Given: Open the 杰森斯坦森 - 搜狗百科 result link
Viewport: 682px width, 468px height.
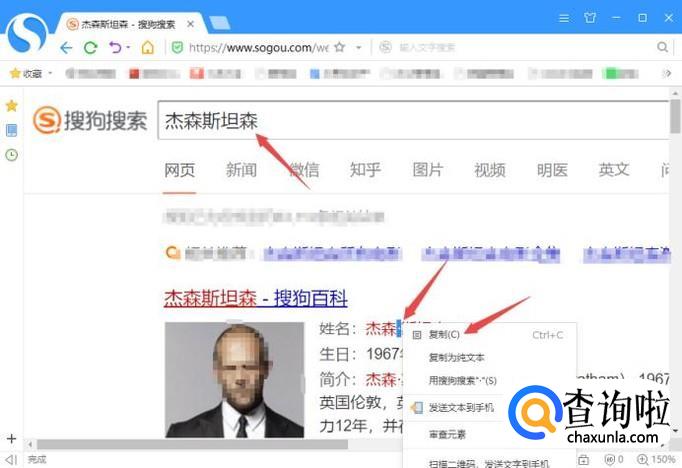Looking at the screenshot, I should pyautogui.click(x=255, y=297).
